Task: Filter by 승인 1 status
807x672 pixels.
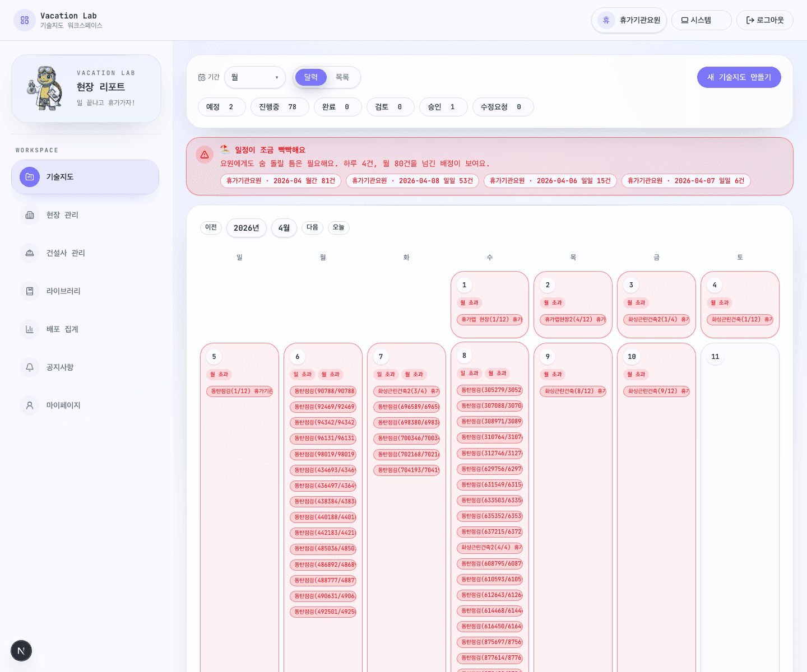Action: (443, 106)
